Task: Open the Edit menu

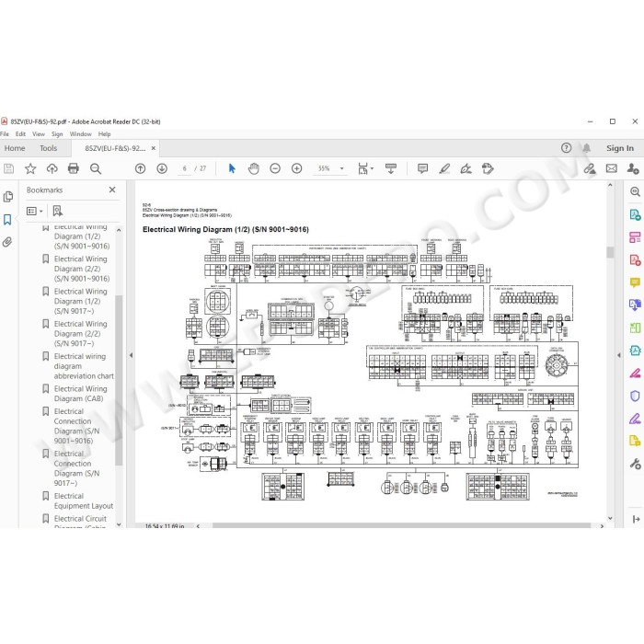Action: click(20, 134)
